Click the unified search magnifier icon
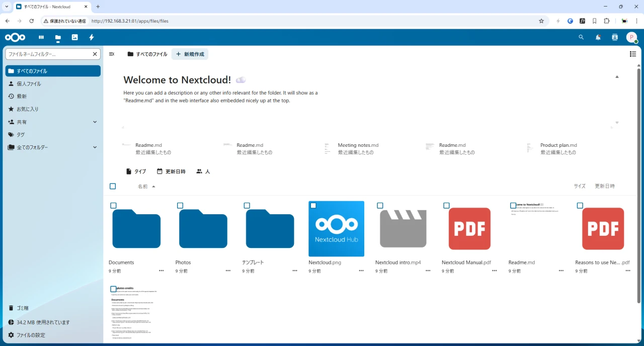The height and width of the screenshot is (346, 644). click(581, 37)
